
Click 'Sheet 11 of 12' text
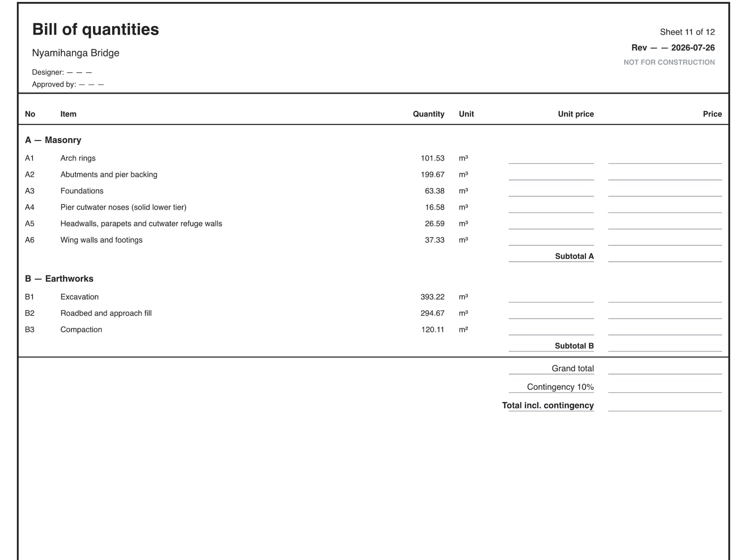point(687,32)
